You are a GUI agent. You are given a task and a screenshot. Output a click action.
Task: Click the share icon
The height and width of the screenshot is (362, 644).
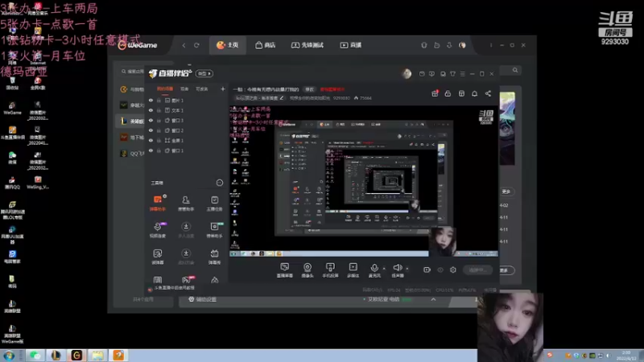pos(488,93)
